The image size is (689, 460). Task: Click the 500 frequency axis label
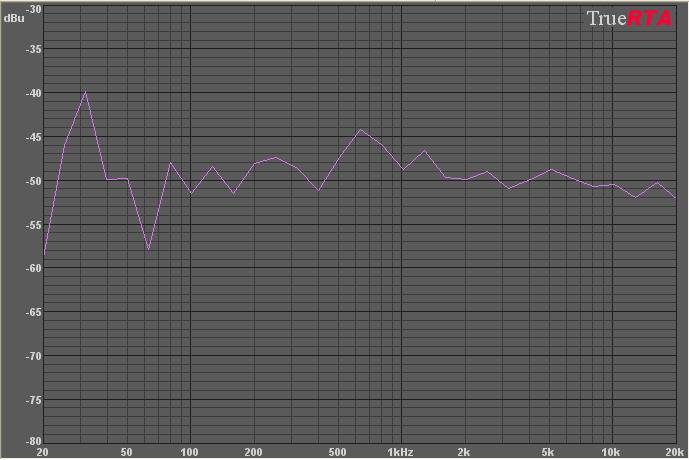tap(337, 452)
